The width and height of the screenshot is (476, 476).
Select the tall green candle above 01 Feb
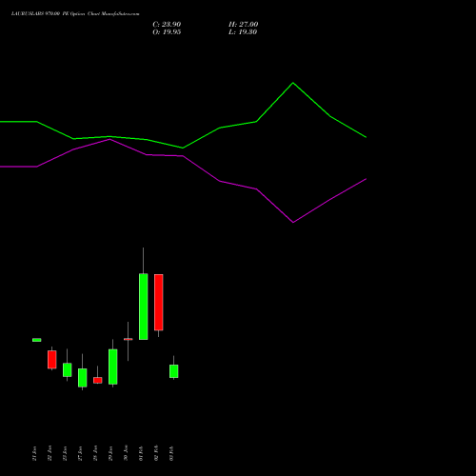[144, 307]
